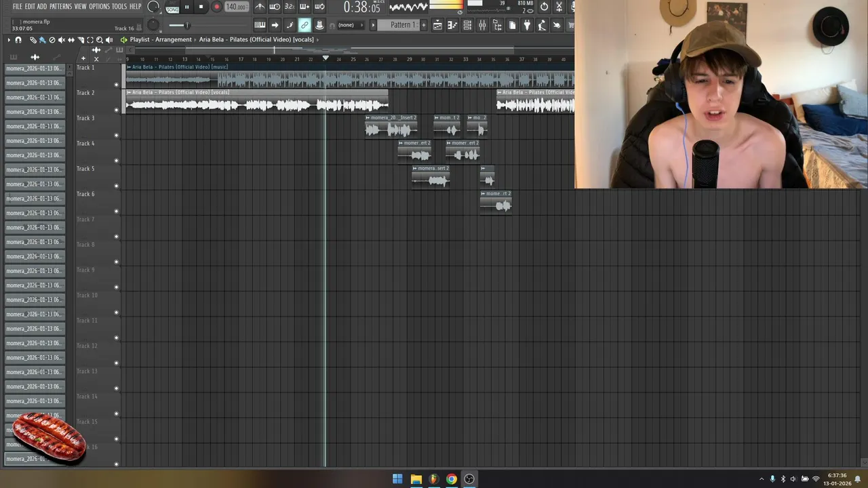Image resolution: width=868 pixels, height=488 pixels.
Task: Open the TOOLS menu
Action: (119, 7)
